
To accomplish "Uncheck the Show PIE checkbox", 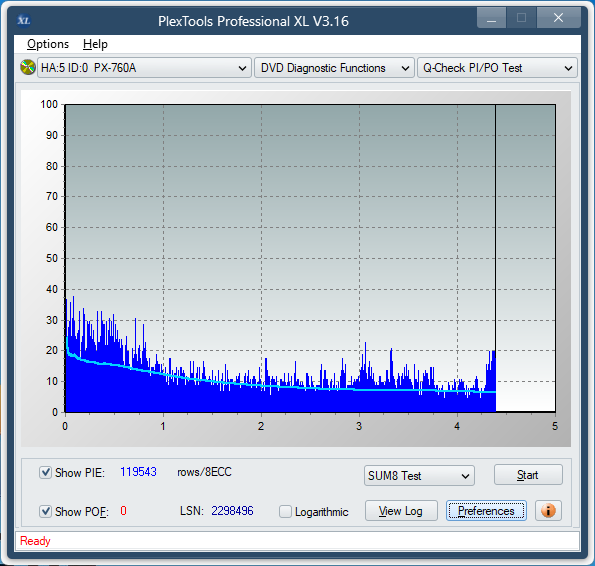I will pyautogui.click(x=46, y=473).
